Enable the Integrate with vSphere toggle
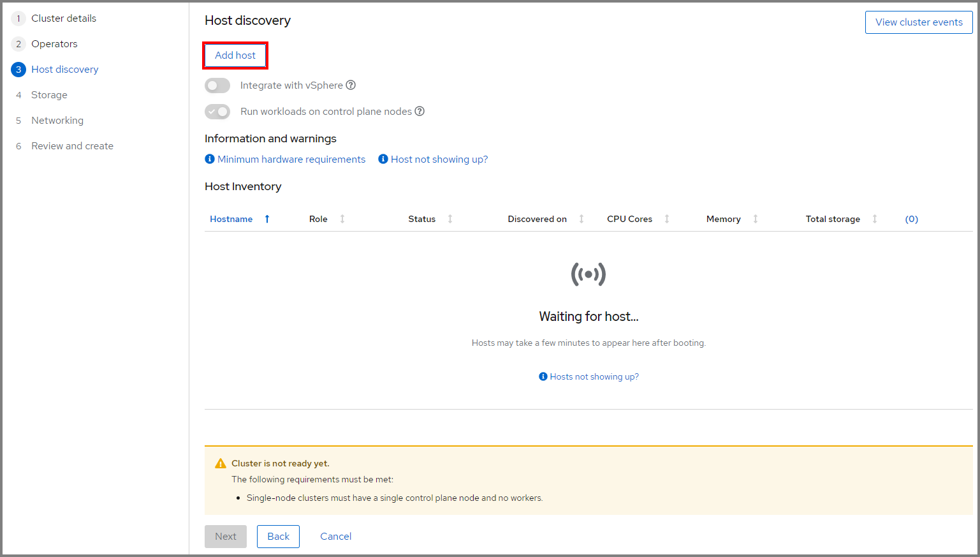The image size is (980, 557). 217,85
